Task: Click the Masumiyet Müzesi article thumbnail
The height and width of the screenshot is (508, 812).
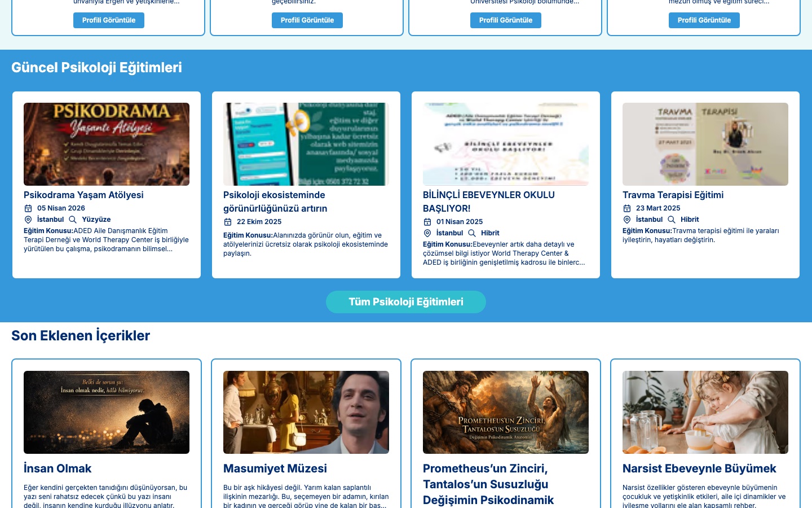Action: 306,412
